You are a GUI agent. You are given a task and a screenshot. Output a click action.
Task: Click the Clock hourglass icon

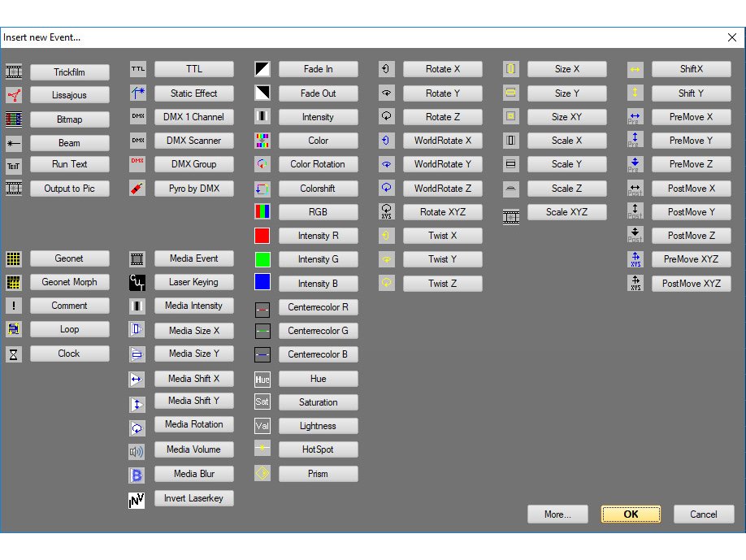[x=13, y=354]
